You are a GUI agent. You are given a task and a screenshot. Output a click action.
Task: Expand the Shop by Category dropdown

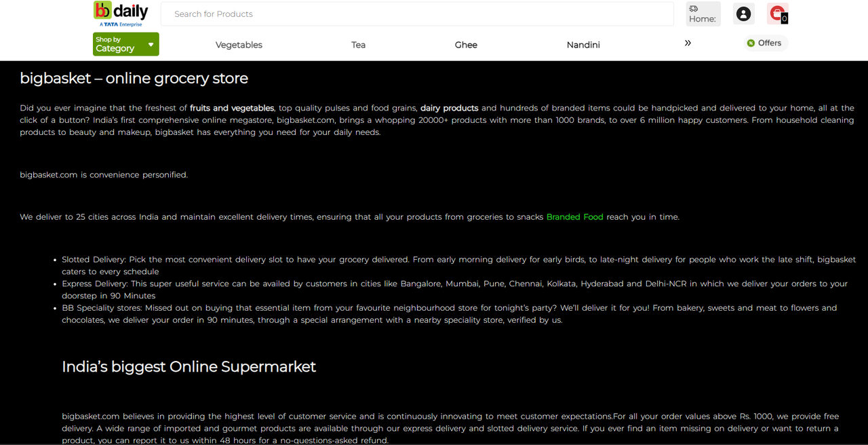pyautogui.click(x=126, y=44)
